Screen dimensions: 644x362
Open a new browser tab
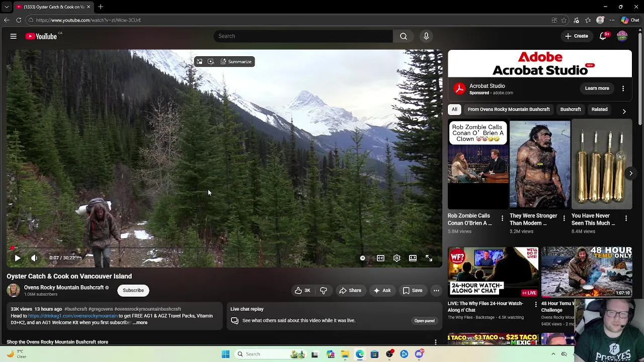pyautogui.click(x=101, y=7)
